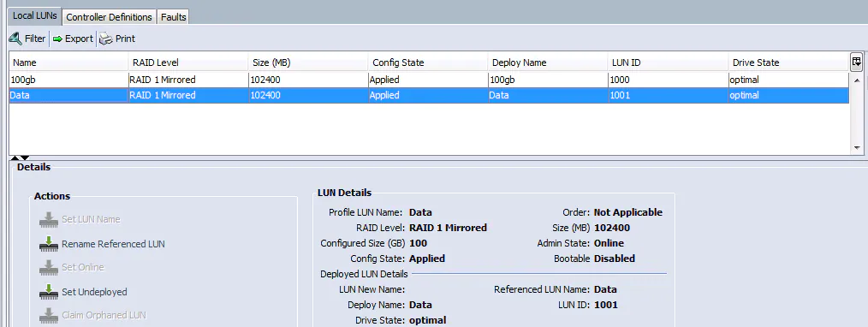This screenshot has width=868, height=327.
Task: Click the table scrollbar down arrow
Action: tap(857, 148)
